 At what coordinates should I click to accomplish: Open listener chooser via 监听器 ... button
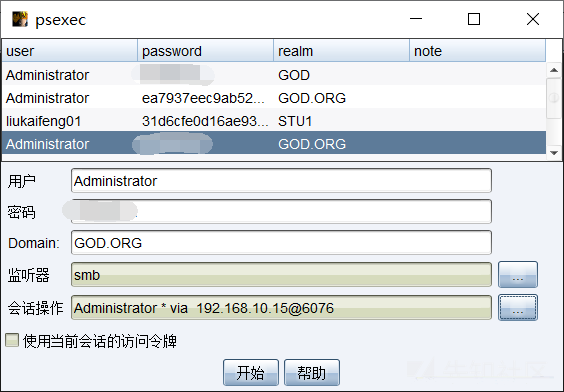(x=518, y=275)
